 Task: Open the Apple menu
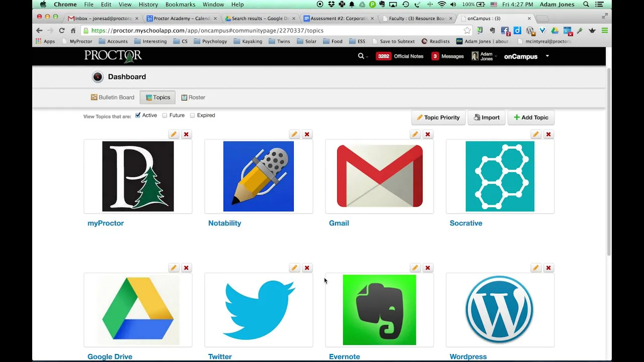click(x=43, y=5)
